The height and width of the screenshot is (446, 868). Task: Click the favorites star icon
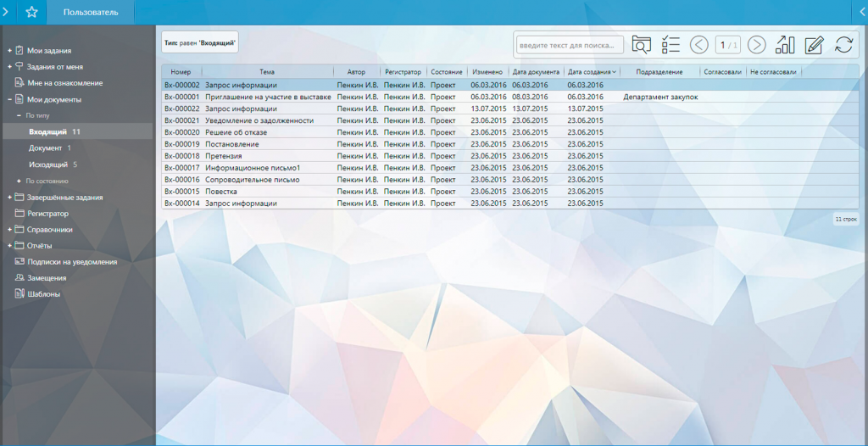[31, 12]
